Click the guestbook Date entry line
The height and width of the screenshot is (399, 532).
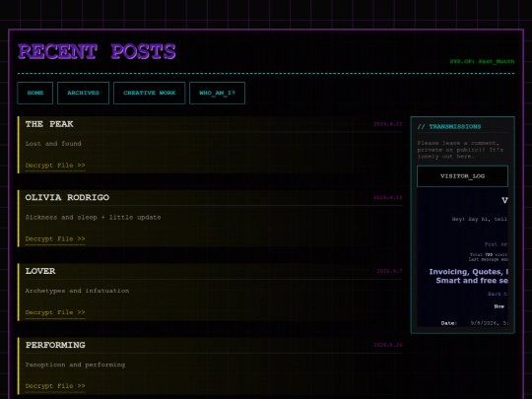coord(475,323)
